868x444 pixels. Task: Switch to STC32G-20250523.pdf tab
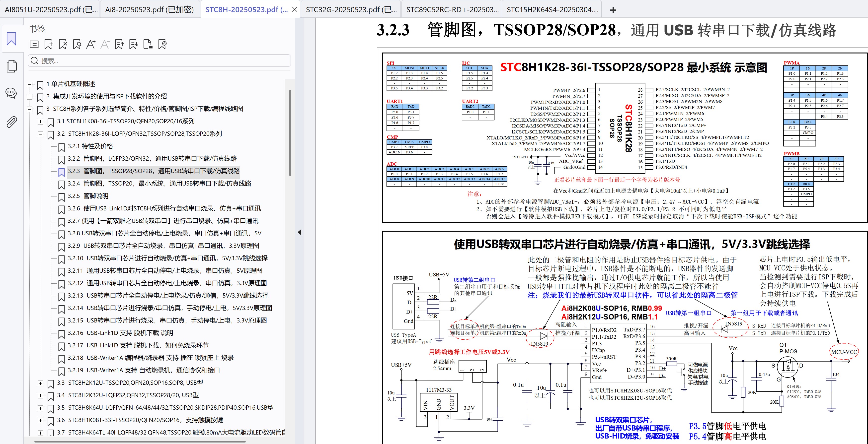pyautogui.click(x=351, y=9)
